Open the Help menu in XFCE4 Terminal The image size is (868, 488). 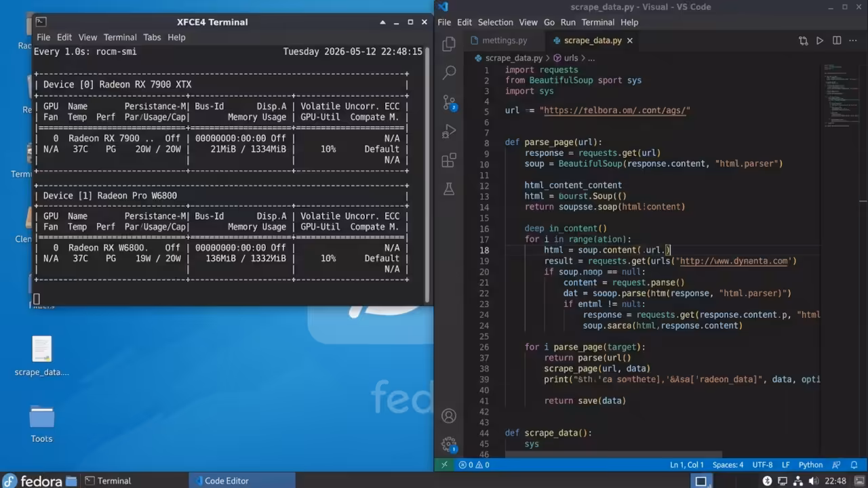tap(176, 37)
